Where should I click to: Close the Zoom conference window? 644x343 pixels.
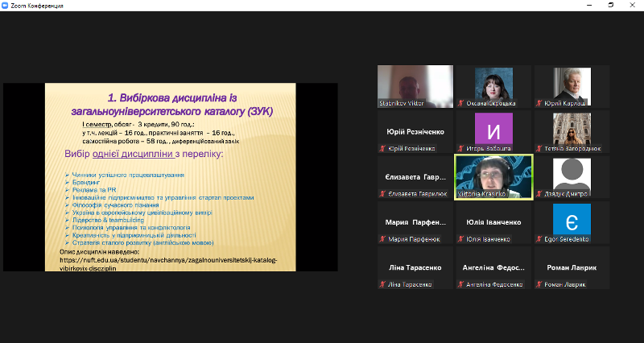[x=632, y=6]
